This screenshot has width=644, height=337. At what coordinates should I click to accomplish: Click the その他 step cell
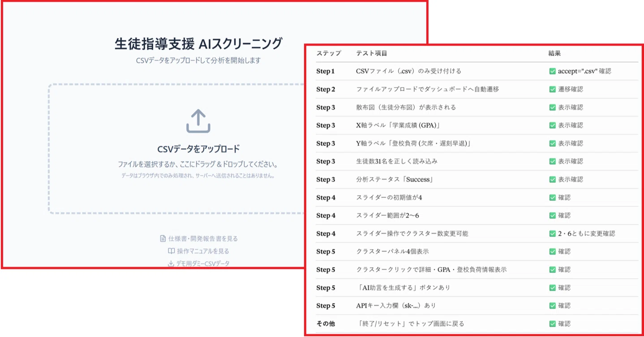[x=326, y=324]
